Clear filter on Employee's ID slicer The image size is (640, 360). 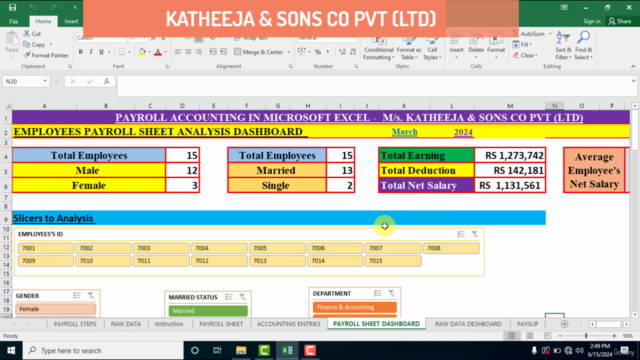475,234
